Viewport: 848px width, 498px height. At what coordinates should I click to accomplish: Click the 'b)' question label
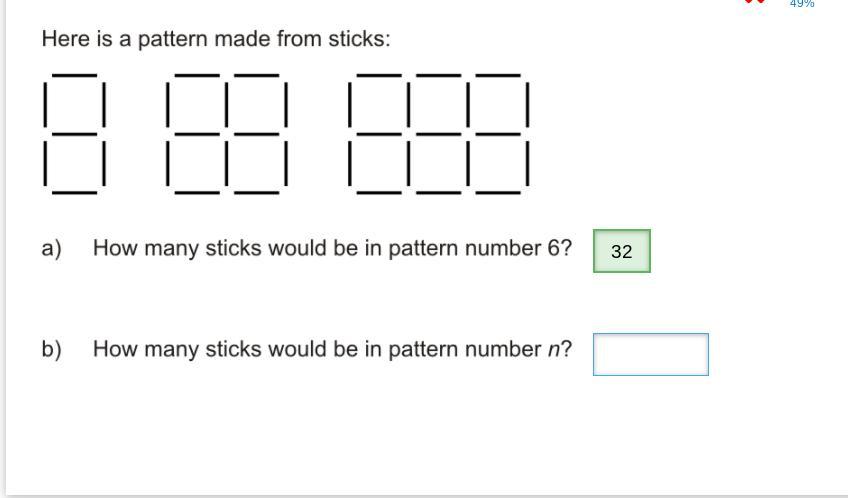coord(51,349)
